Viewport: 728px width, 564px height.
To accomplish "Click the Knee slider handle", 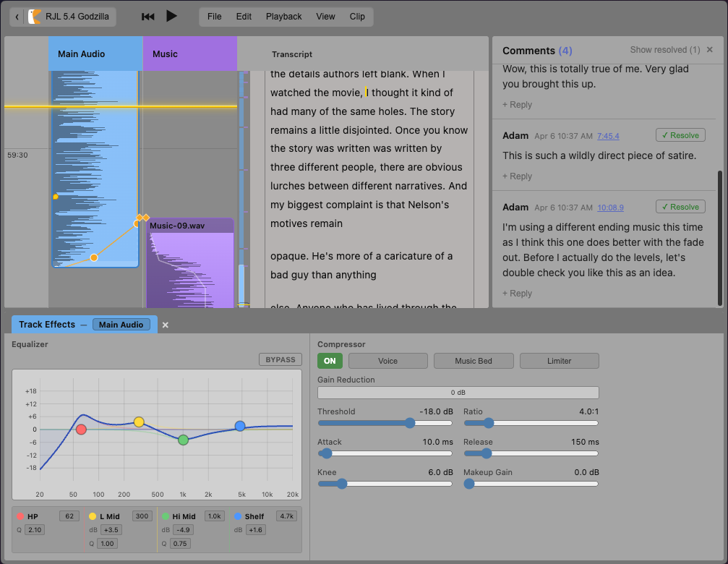I will [x=342, y=484].
